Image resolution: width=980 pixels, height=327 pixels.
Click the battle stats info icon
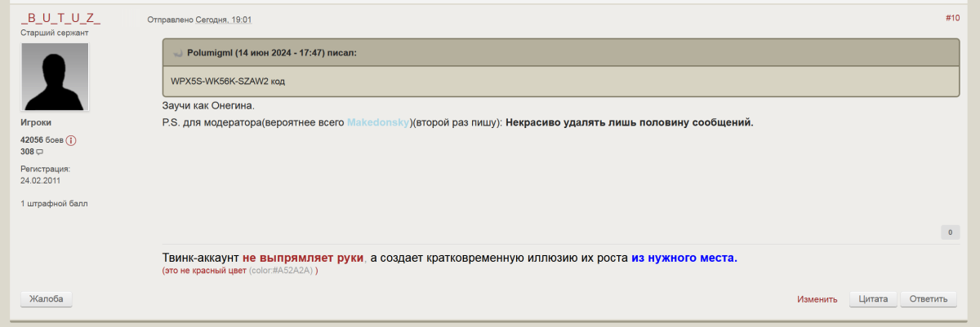71,140
